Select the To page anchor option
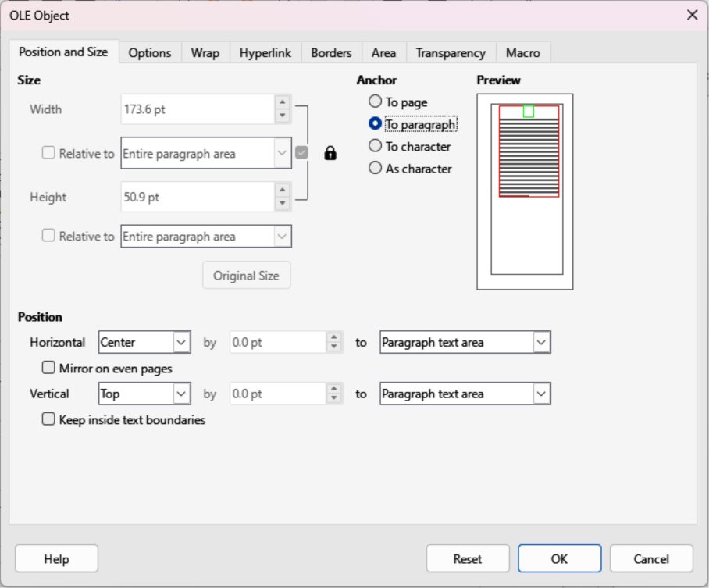The width and height of the screenshot is (709, 588). click(x=376, y=102)
